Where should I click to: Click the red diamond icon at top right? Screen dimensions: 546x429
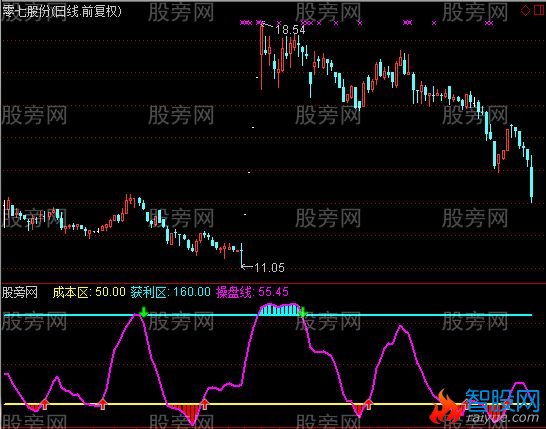coord(525,11)
